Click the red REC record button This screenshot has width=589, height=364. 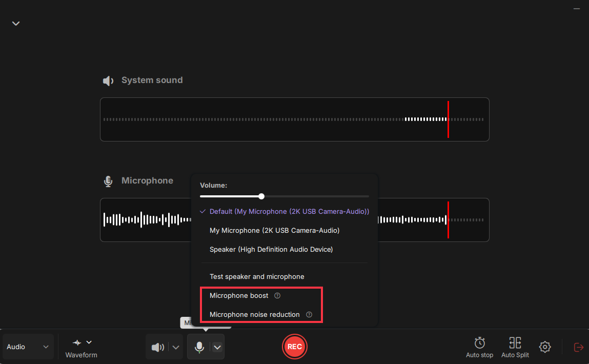point(294,347)
